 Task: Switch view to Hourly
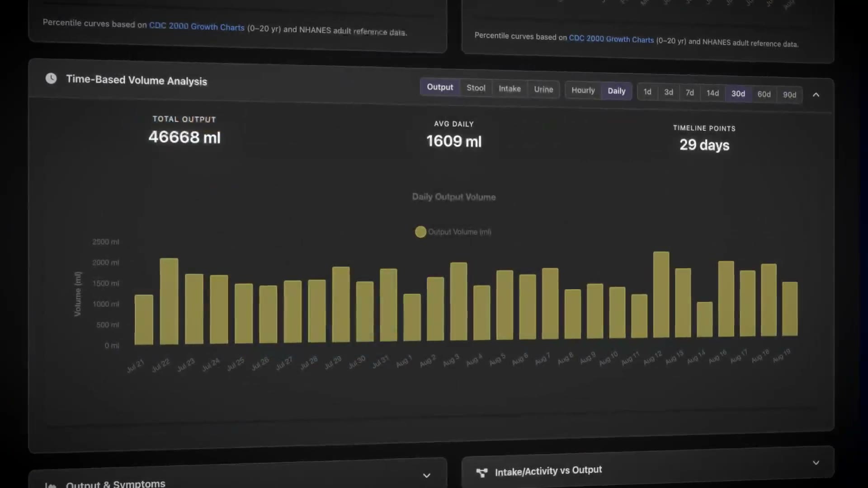583,90
